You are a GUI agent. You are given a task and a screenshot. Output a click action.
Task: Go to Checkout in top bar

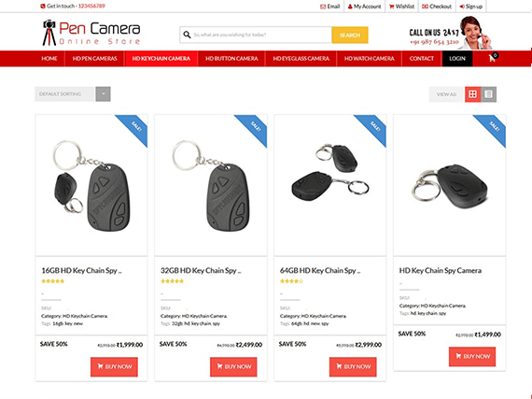pyautogui.click(x=437, y=7)
